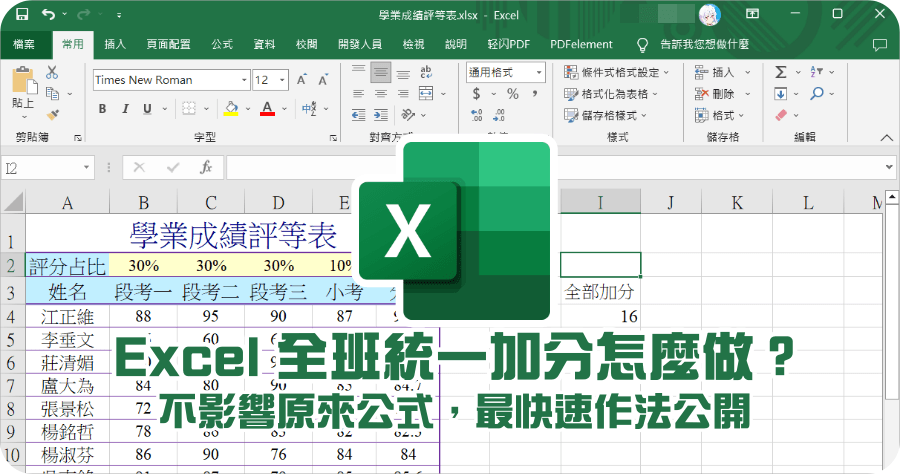
Task: Toggle wrap text icon
Action: pyautogui.click(x=426, y=72)
